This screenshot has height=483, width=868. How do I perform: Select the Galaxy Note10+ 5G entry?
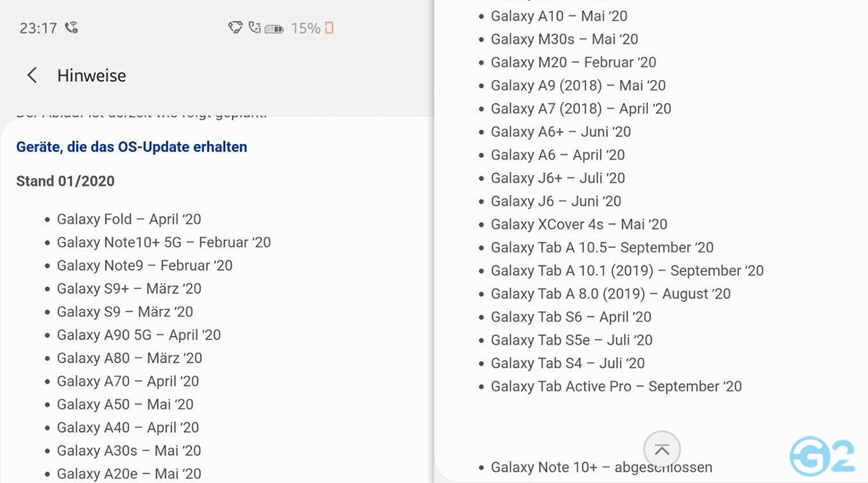pos(164,242)
